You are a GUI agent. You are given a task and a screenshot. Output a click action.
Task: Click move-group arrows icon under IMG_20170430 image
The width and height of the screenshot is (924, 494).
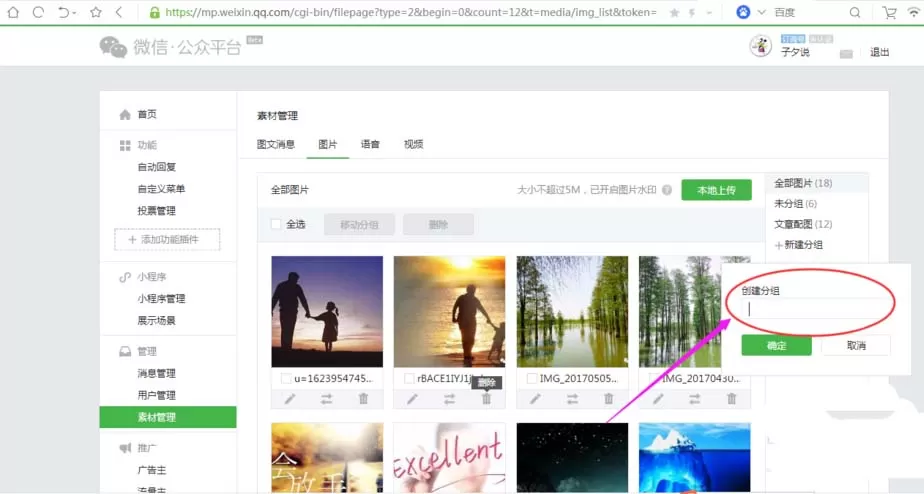[x=695, y=399]
